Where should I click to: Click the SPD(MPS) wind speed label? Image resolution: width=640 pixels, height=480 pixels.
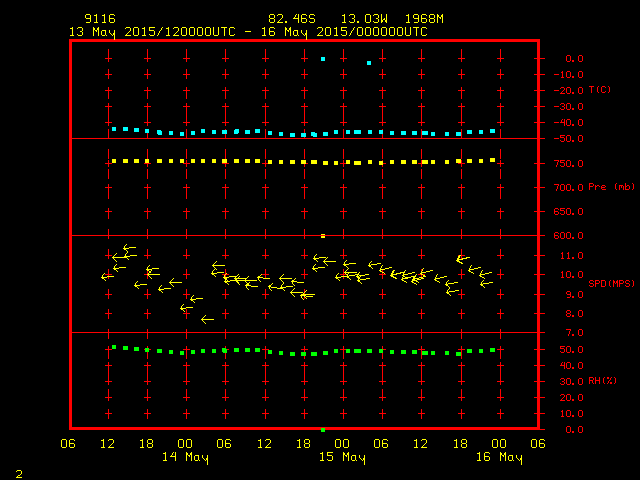pos(609,284)
